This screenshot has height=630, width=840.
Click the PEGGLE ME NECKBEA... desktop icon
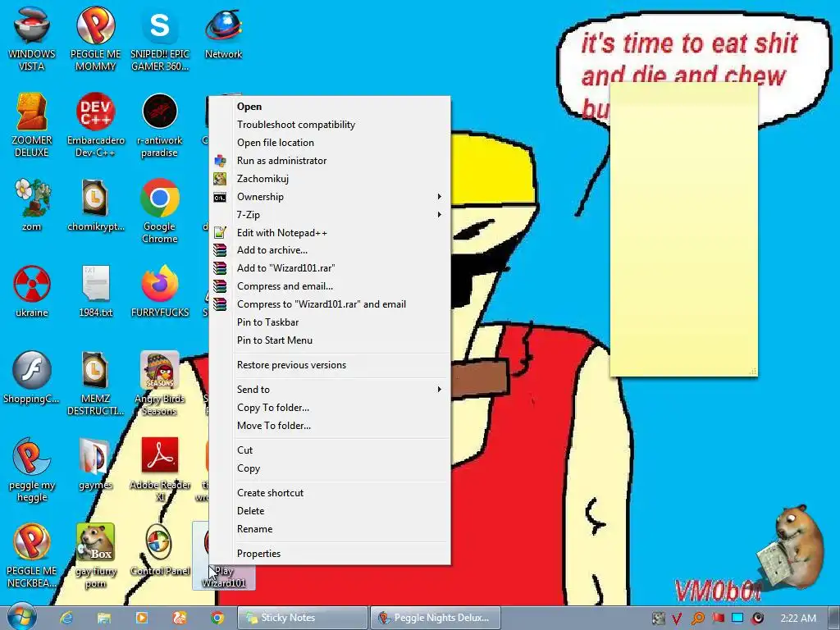[x=32, y=555]
